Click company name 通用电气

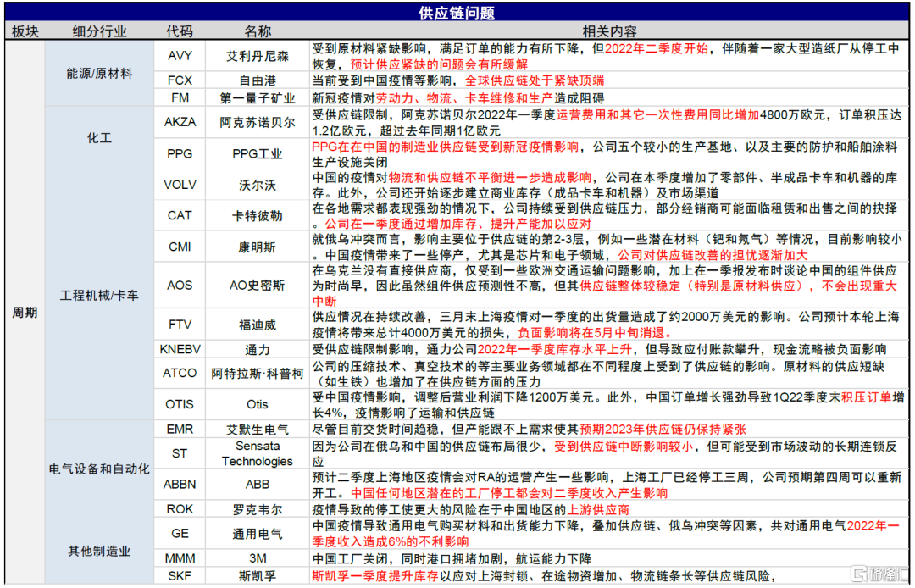(258, 535)
